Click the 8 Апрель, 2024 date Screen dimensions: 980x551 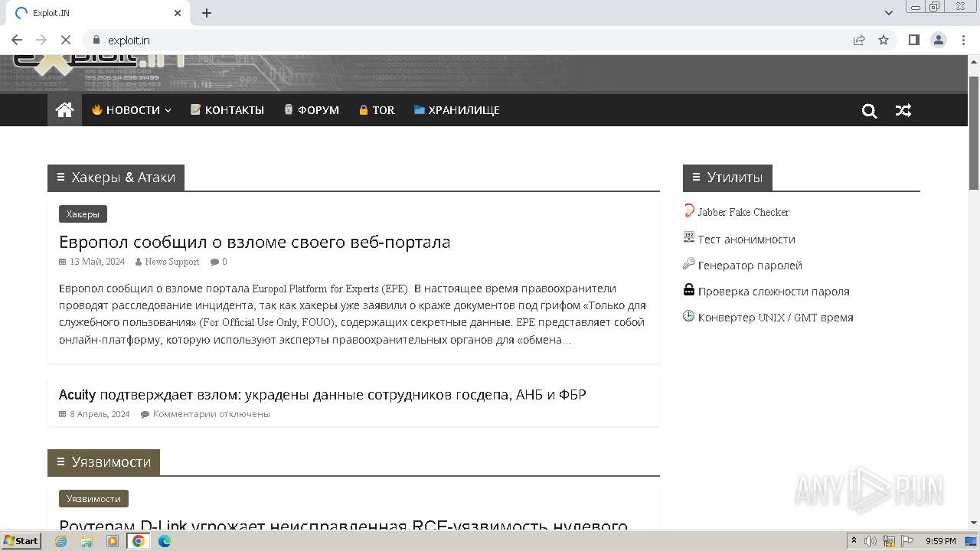pyautogui.click(x=100, y=414)
